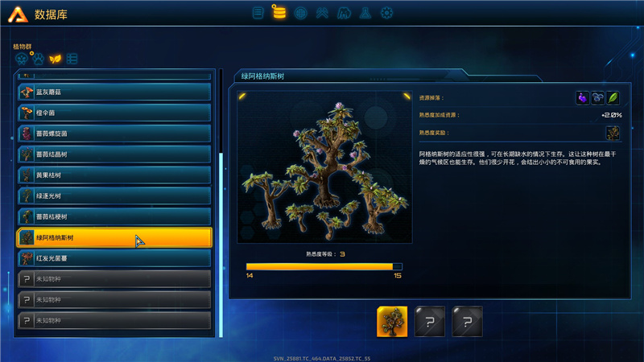Open the creature icon in top navigation

[x=344, y=13]
